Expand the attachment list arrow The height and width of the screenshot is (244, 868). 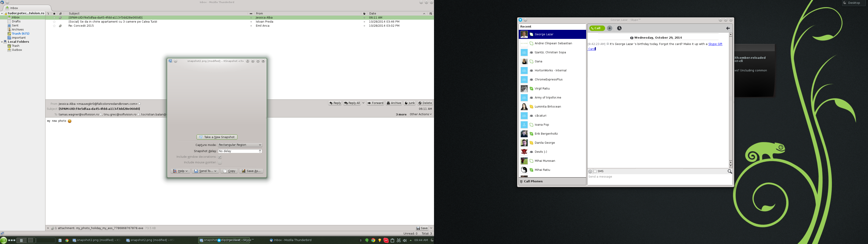pos(48,228)
